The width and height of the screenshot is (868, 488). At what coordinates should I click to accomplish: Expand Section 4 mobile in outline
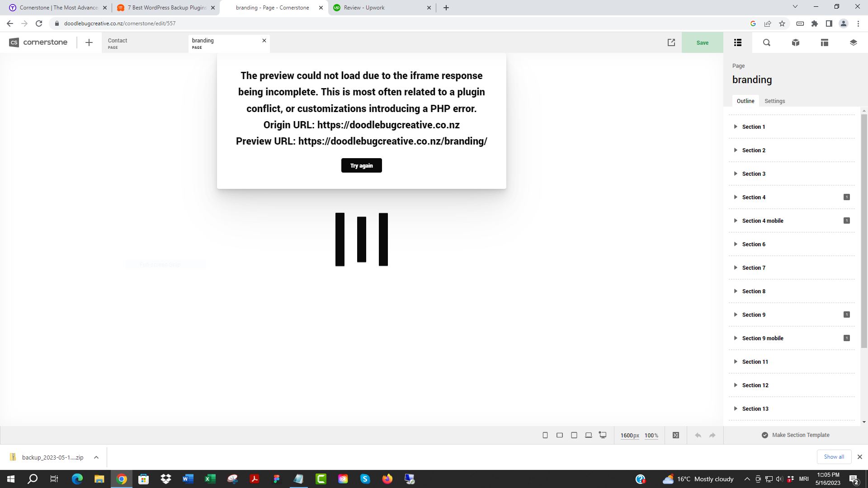coord(736,221)
